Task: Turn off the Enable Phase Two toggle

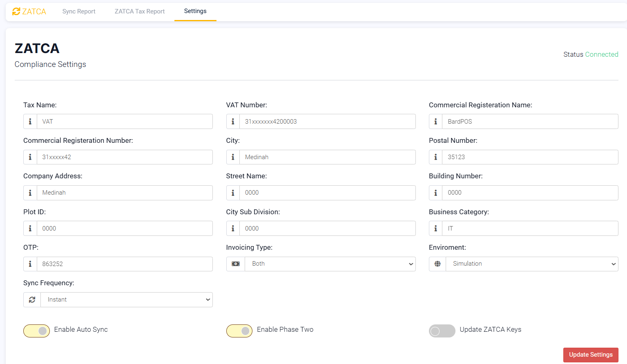Action: click(x=239, y=331)
